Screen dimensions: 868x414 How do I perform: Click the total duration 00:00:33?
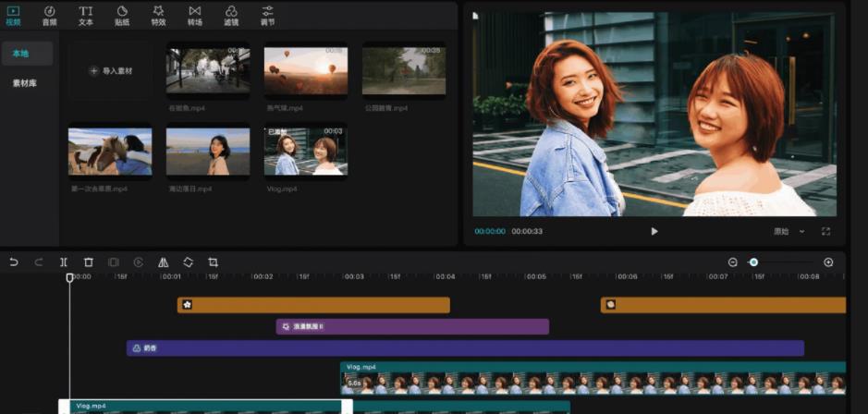tap(527, 231)
